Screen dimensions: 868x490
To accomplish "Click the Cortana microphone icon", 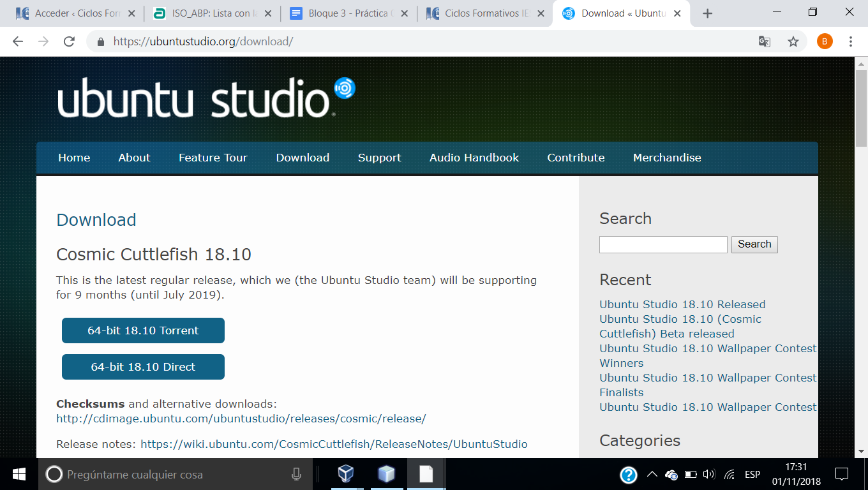I will (x=296, y=474).
